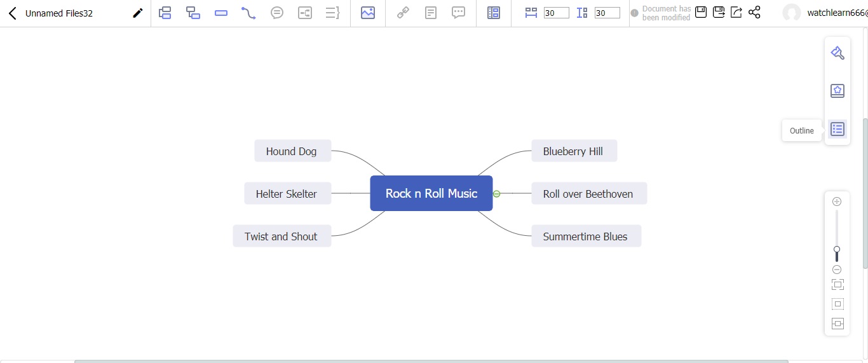The image size is (868, 363).
Task: Collapse the Rock n Roll Music branch
Action: pyautogui.click(x=497, y=194)
